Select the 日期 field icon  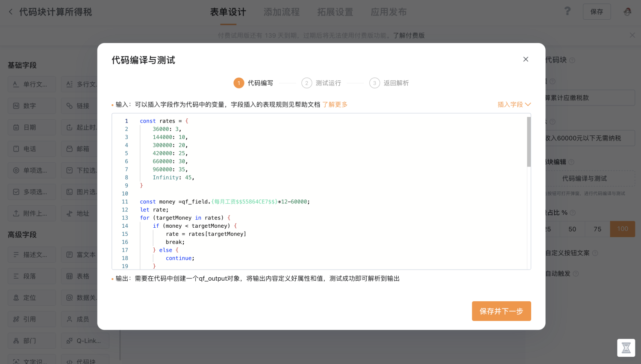click(x=16, y=127)
